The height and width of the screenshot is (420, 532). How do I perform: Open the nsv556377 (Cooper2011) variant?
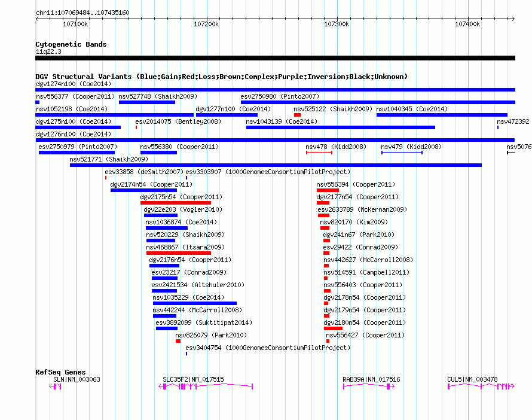(75, 96)
